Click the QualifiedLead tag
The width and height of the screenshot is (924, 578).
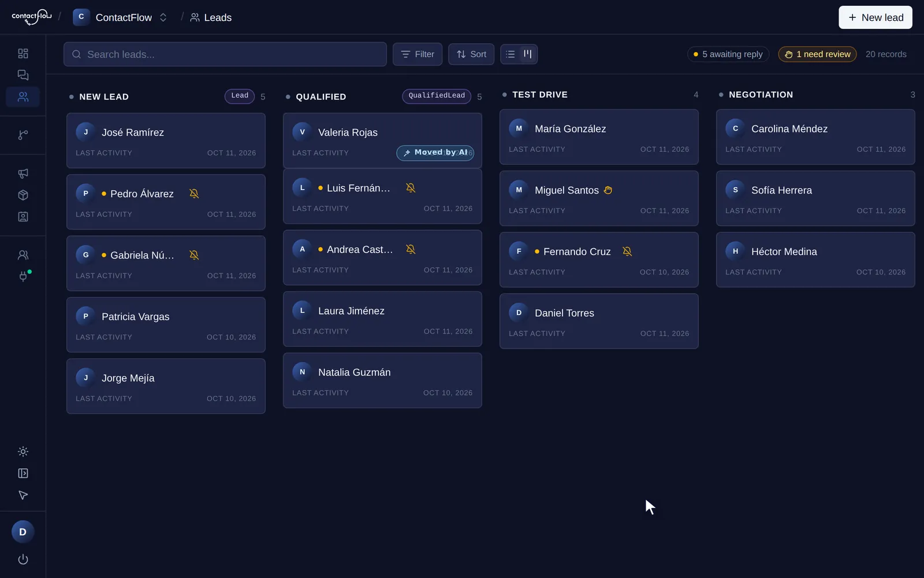click(x=437, y=96)
